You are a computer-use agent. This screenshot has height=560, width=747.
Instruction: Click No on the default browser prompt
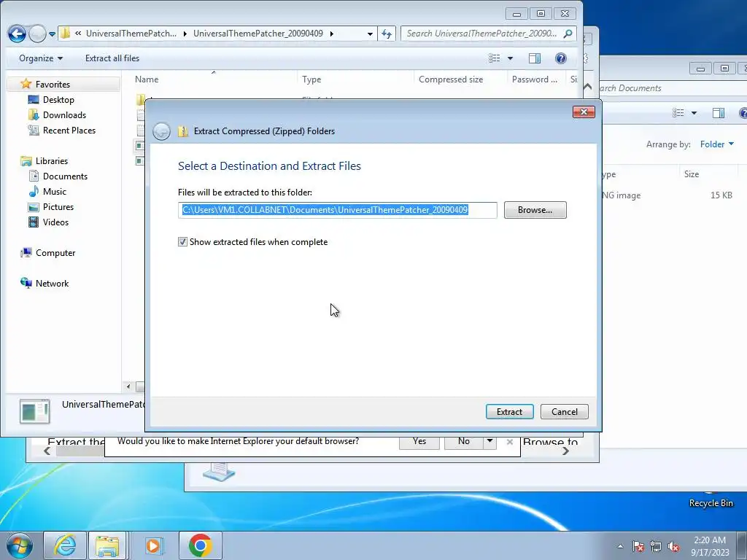coord(463,441)
